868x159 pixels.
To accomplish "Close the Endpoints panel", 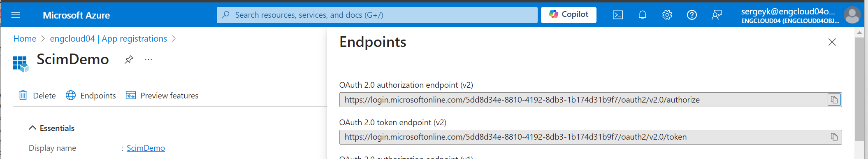I will (x=832, y=42).
